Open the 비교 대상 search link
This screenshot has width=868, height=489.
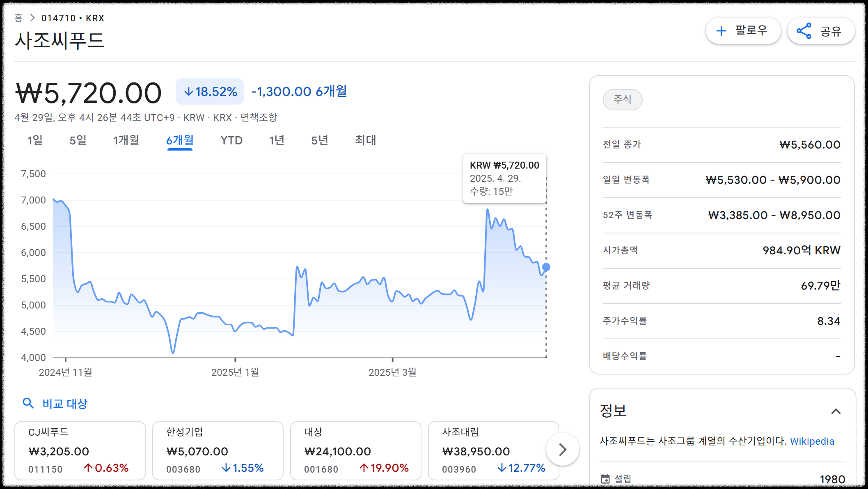65,404
